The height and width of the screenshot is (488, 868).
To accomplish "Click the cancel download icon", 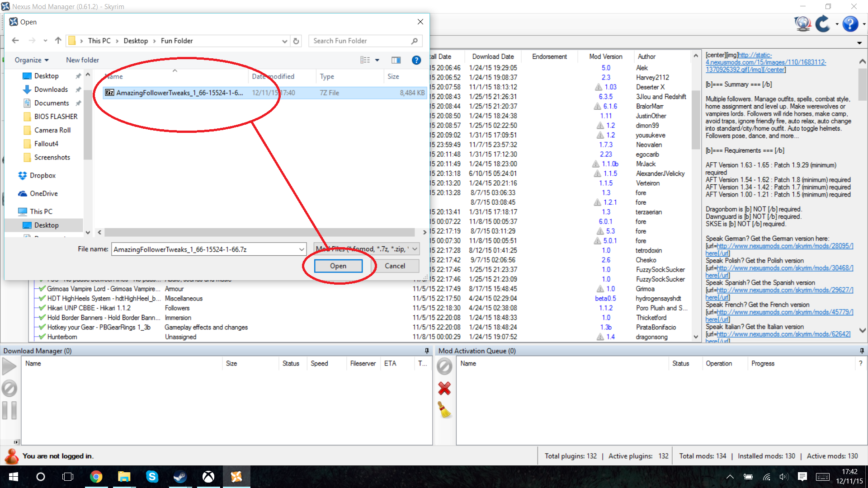I will point(9,389).
